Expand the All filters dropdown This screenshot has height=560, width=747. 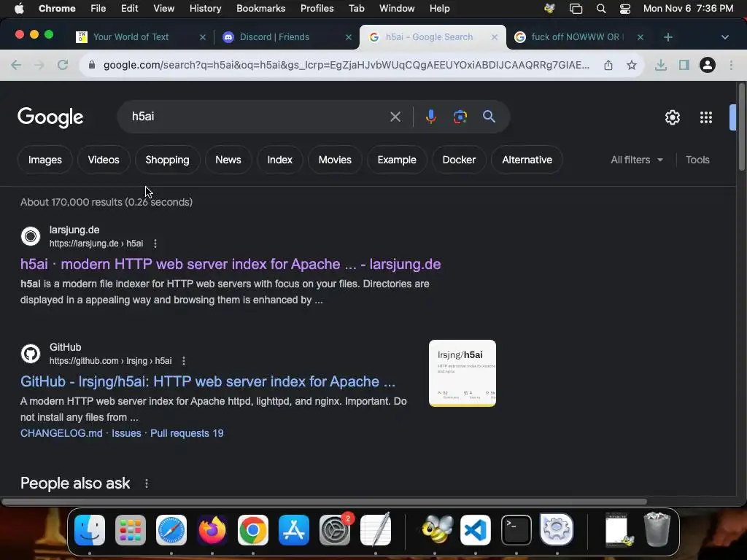pyautogui.click(x=636, y=160)
